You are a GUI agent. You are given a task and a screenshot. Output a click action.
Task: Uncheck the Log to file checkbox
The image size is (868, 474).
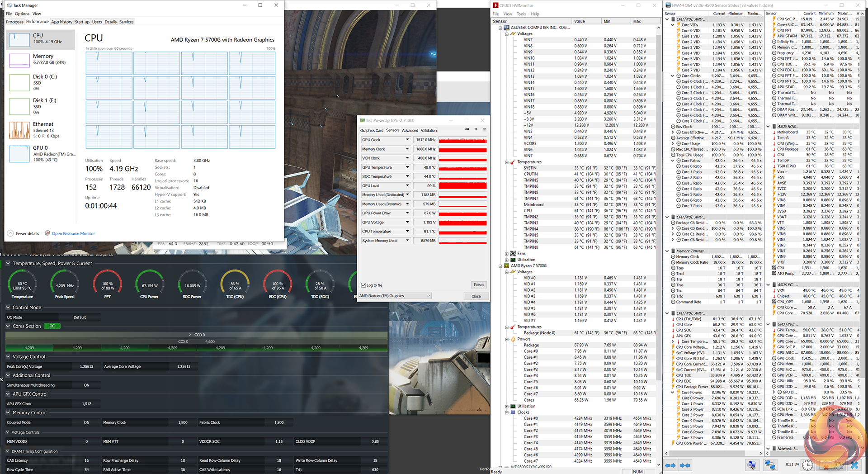click(363, 285)
